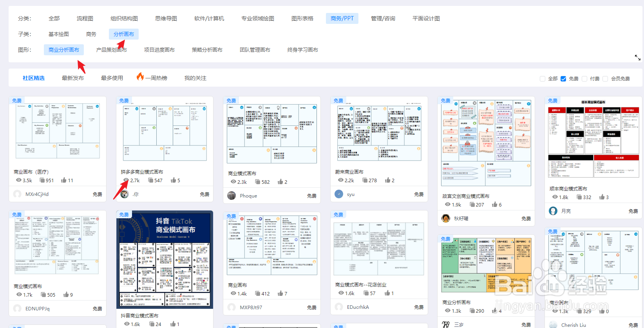
Task: Select 组织结构图 category
Action: pos(124,18)
